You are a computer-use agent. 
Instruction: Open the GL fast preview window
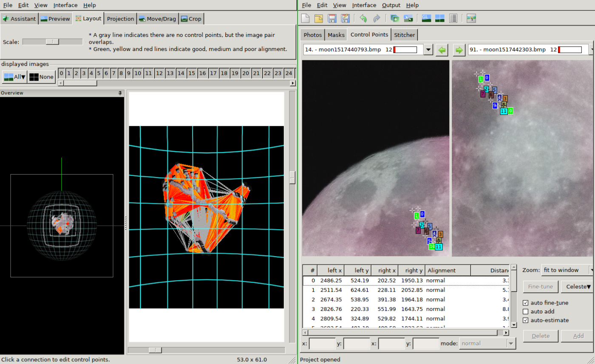pos(426,18)
